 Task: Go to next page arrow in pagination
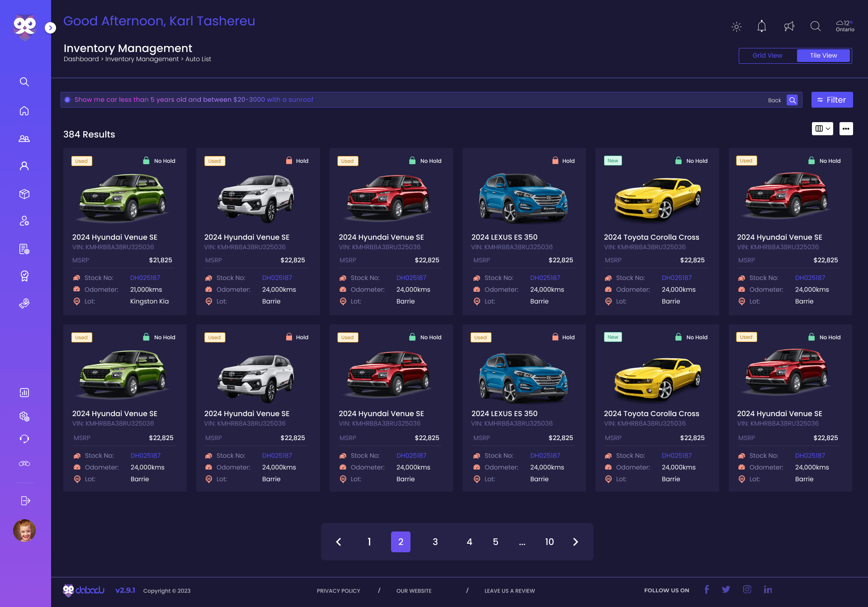coord(576,542)
